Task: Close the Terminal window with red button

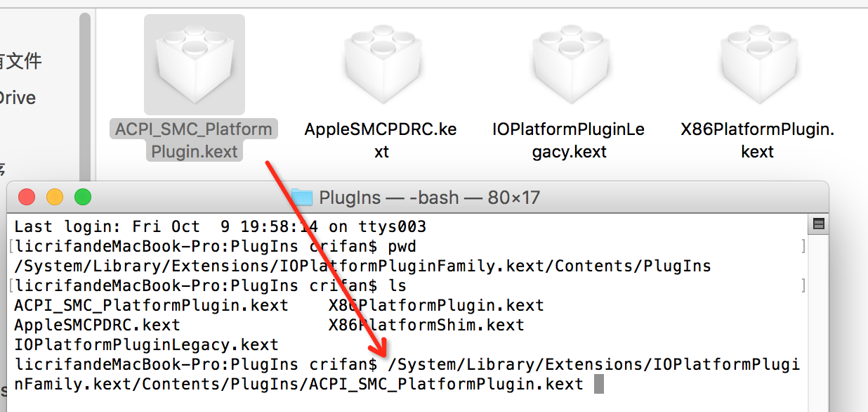Action: point(27,197)
